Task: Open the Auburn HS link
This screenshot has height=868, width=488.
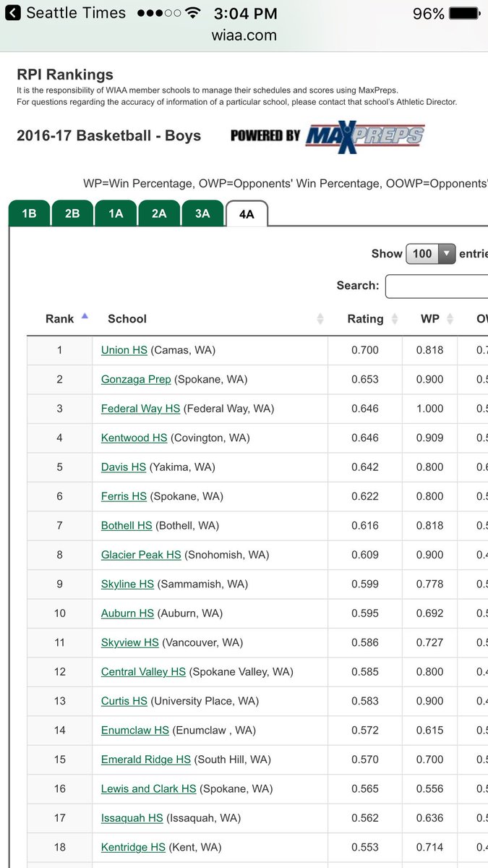Action: 127,613
